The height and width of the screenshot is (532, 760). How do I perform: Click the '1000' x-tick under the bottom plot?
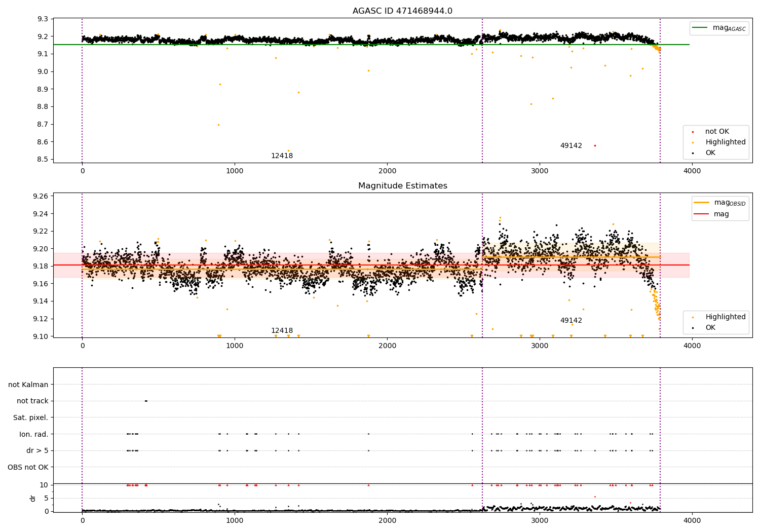[235, 521]
